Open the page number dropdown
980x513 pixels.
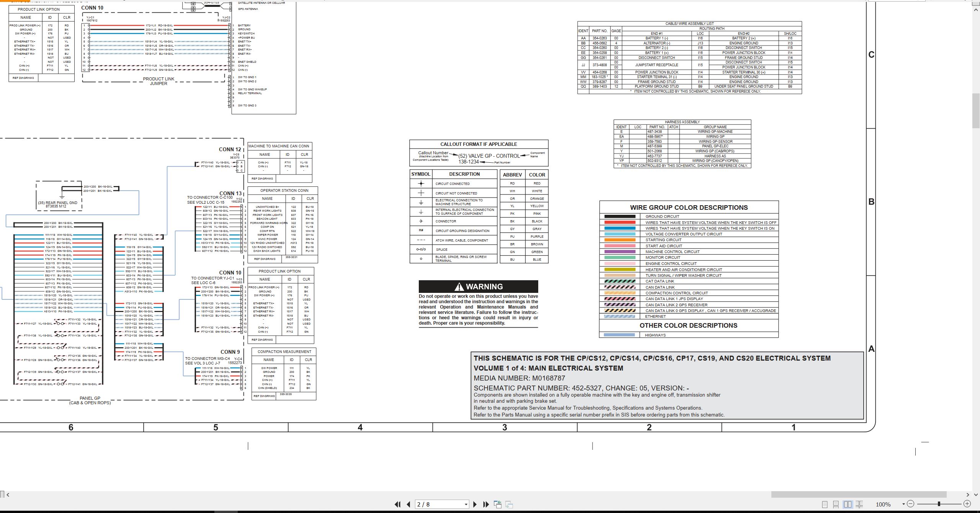[x=466, y=505]
